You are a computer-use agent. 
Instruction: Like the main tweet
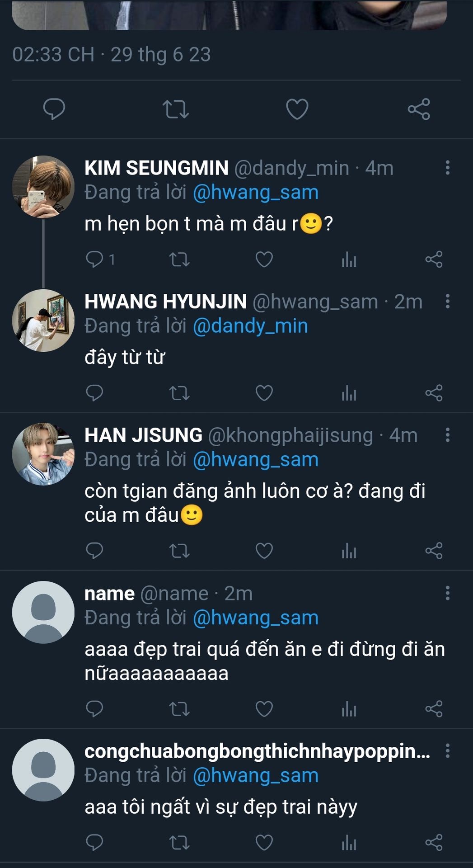tap(297, 109)
